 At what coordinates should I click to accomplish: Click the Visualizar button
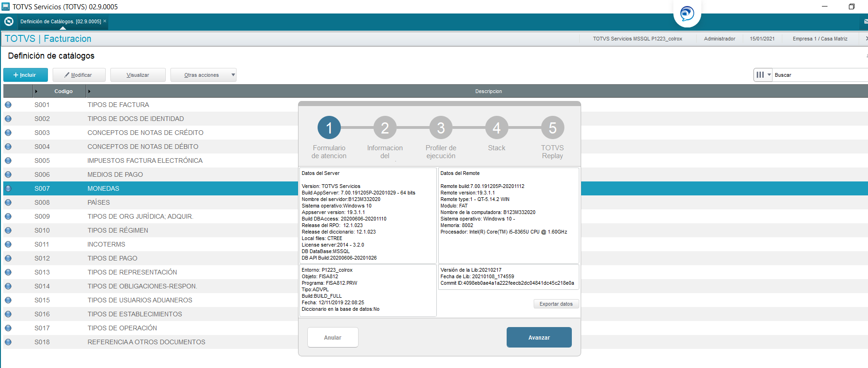tap(138, 75)
